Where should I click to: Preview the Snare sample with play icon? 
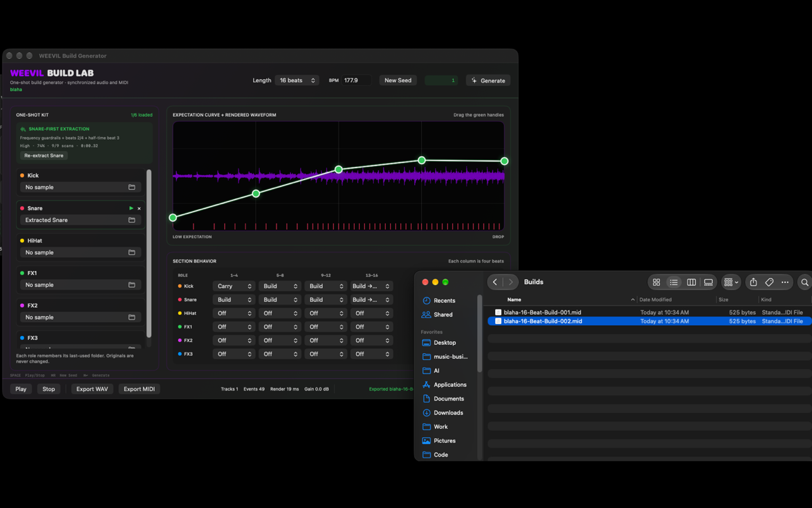(x=131, y=208)
